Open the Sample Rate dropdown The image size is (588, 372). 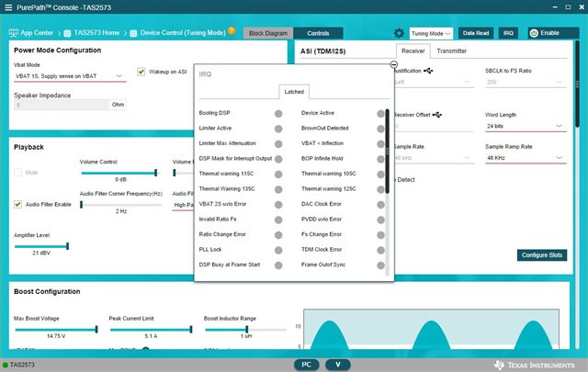[x=435, y=158]
